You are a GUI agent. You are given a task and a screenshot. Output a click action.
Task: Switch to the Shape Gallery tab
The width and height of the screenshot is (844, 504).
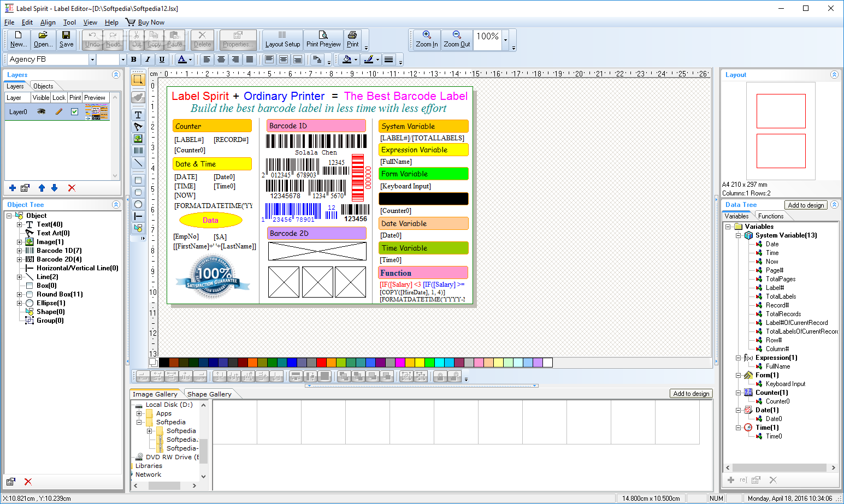tap(209, 394)
